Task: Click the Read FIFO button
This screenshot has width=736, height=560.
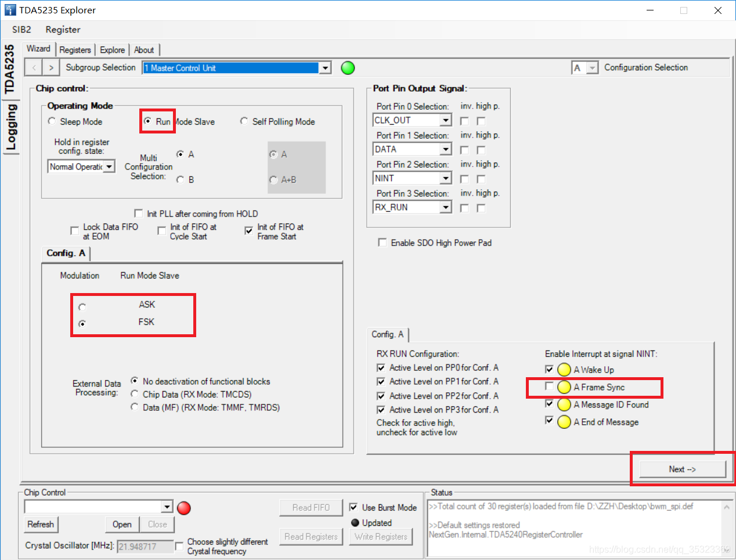Action: tap(311, 507)
